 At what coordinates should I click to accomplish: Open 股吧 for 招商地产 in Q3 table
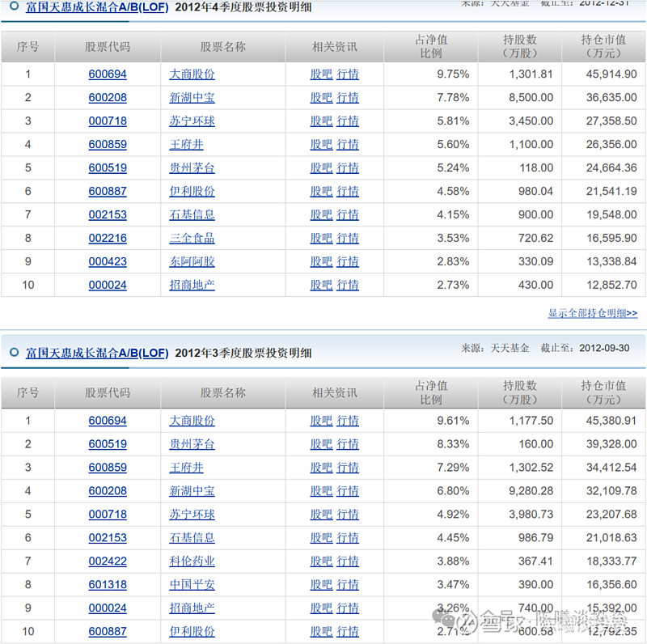click(x=321, y=608)
